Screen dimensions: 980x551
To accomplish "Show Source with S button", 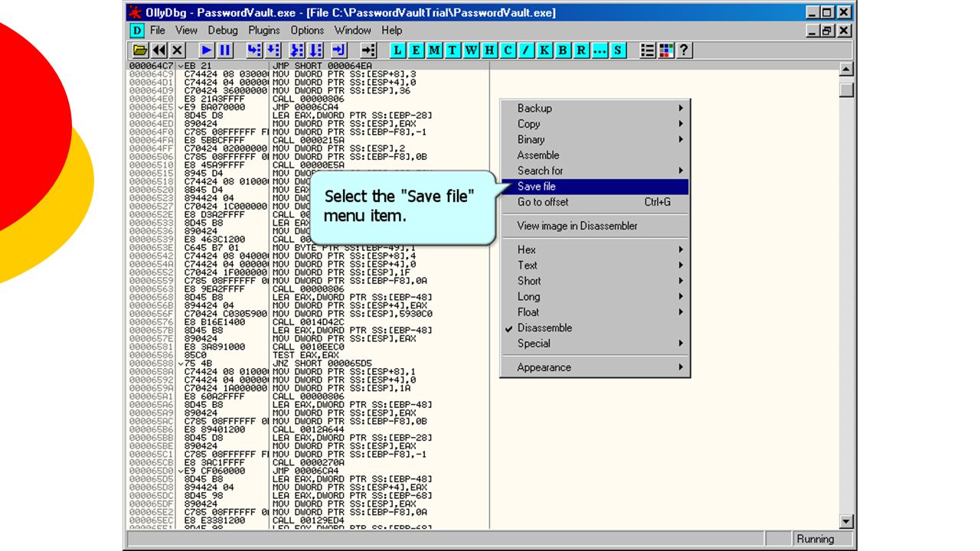I will 618,51.
